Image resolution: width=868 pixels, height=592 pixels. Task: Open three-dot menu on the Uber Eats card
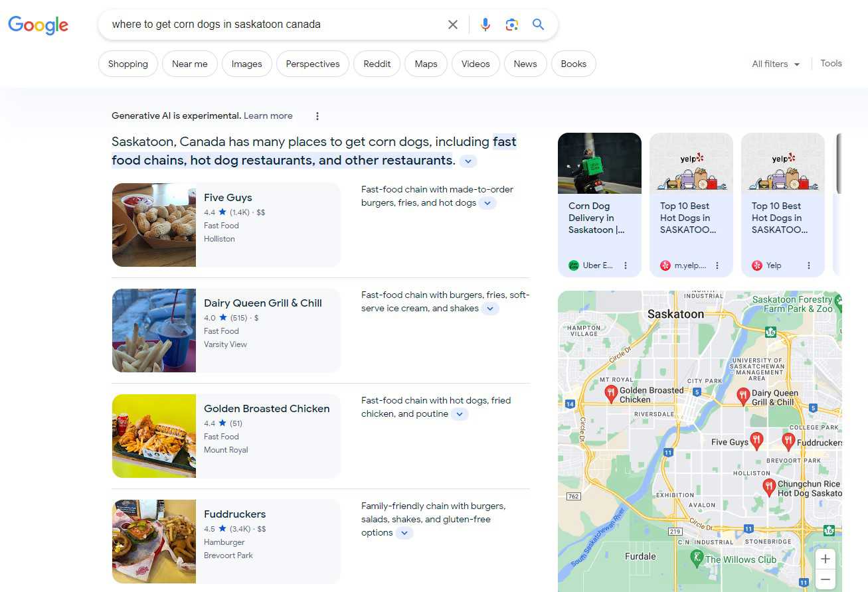click(x=625, y=265)
